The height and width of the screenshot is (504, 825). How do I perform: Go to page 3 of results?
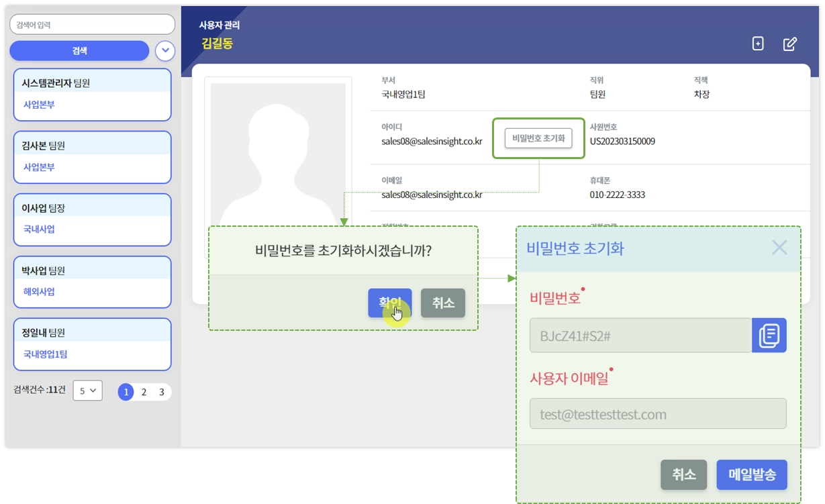[162, 392]
